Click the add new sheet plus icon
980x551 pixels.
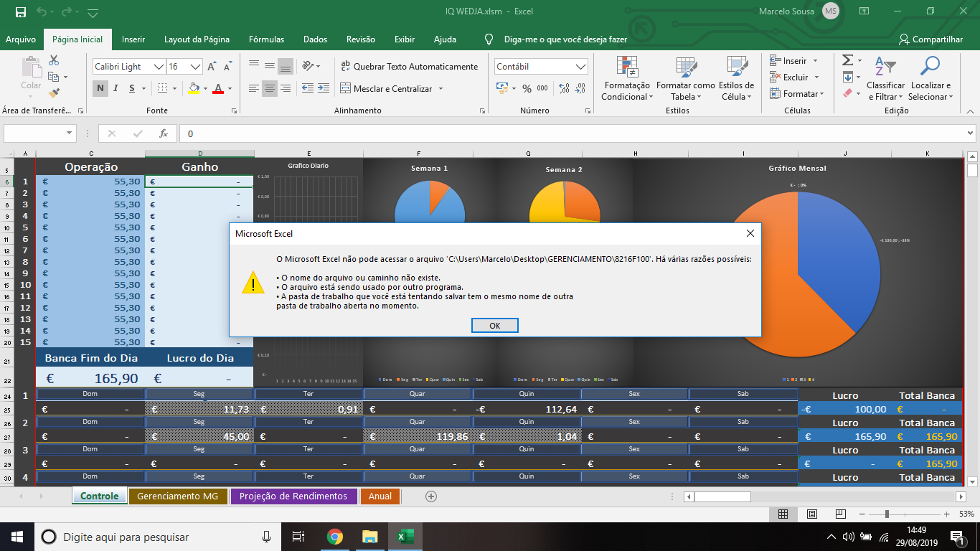(x=431, y=496)
